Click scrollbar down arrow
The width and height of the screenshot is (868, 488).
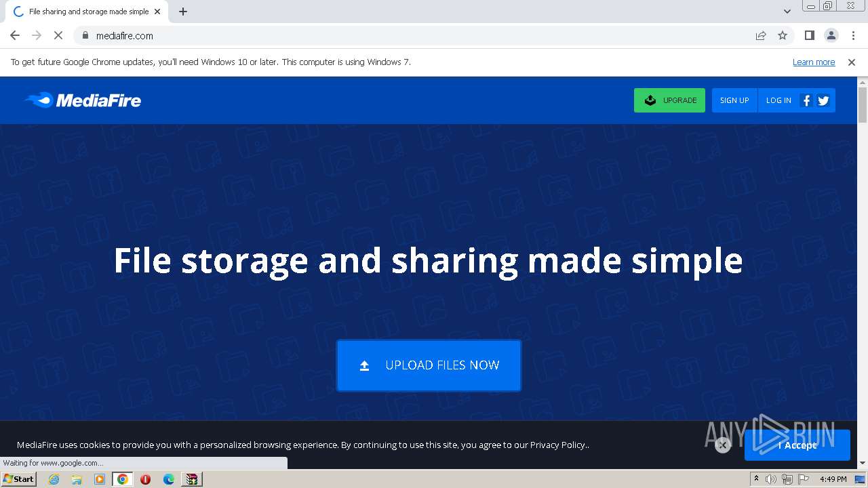coord(863,463)
